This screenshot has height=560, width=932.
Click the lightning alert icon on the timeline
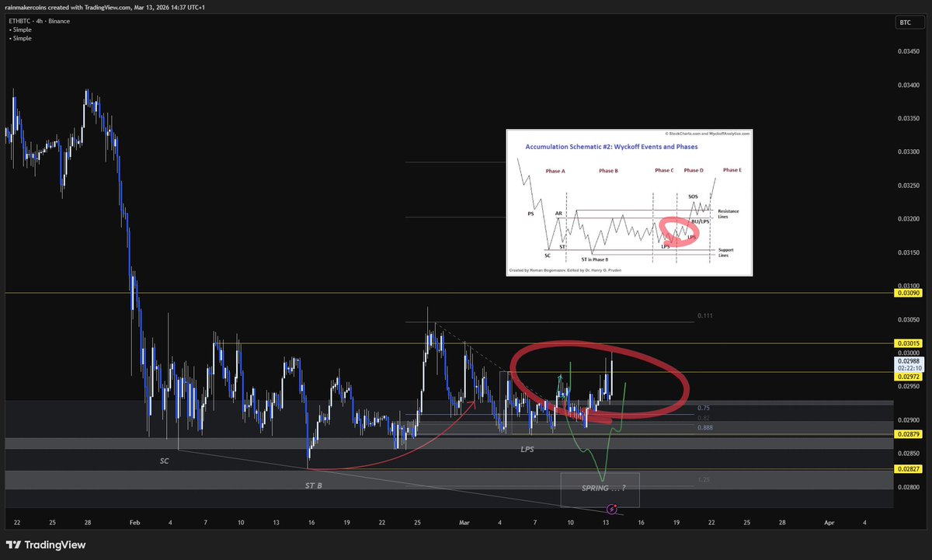point(612,510)
